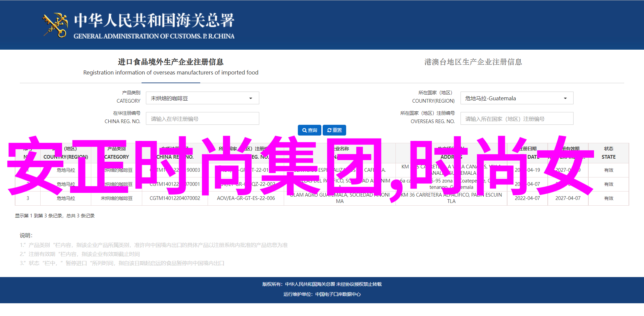Select the STATE column header
Image resolution: width=644 pixels, height=316 pixels.
click(608, 153)
